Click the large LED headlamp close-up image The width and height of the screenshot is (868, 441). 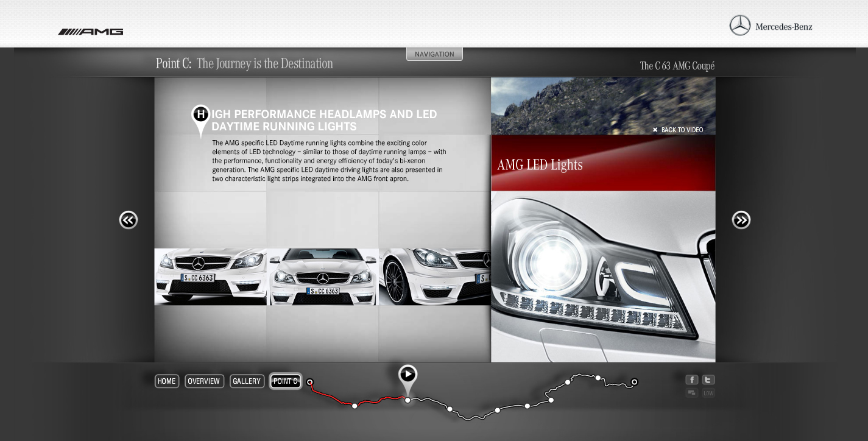[603, 277]
